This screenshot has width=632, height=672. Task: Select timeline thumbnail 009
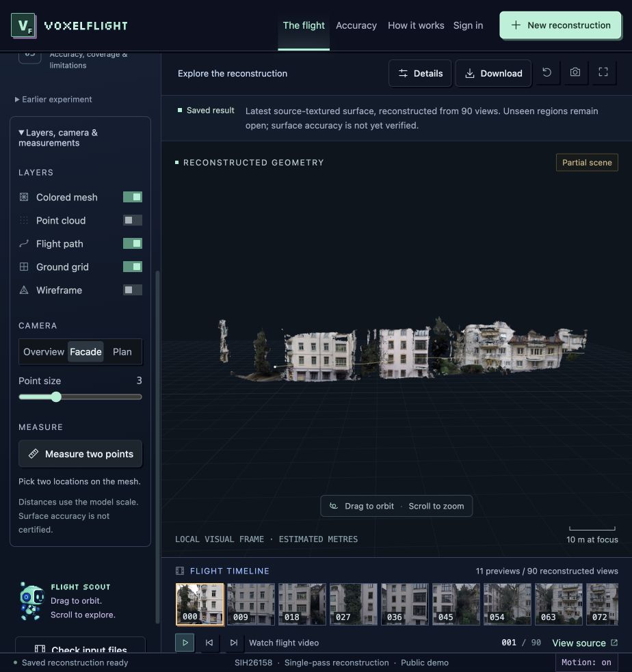[x=251, y=604]
